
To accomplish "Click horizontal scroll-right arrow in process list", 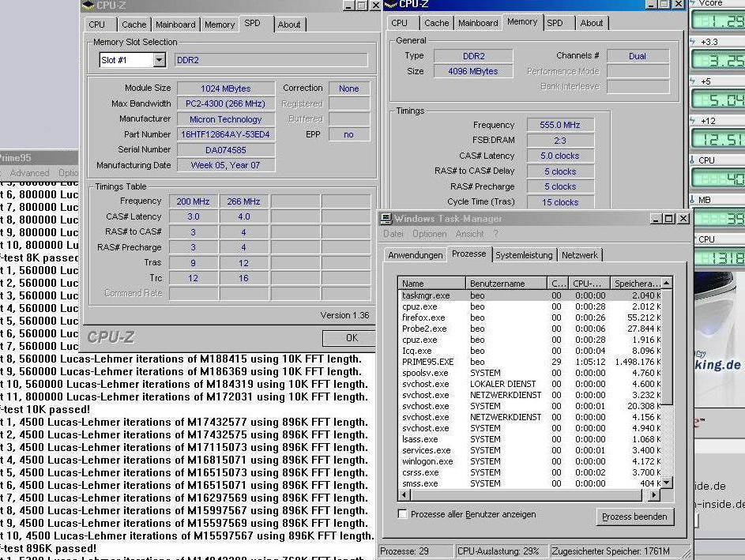I will point(654,495).
